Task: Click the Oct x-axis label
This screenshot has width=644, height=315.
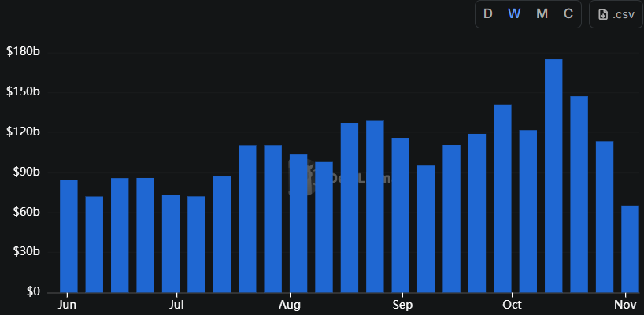Action: point(512,305)
